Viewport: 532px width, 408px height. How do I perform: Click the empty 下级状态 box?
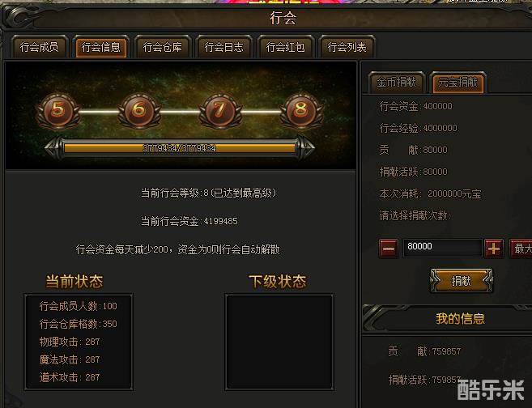(x=279, y=342)
